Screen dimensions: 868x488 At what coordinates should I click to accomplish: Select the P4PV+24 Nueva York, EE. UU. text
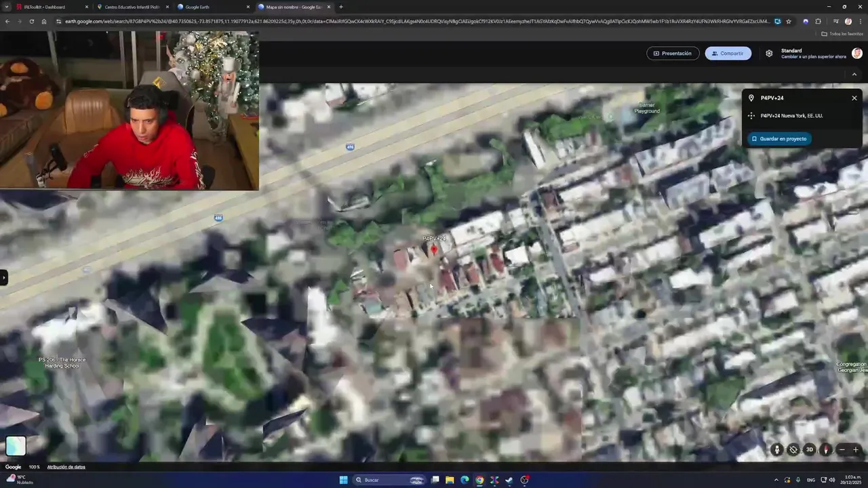(791, 116)
